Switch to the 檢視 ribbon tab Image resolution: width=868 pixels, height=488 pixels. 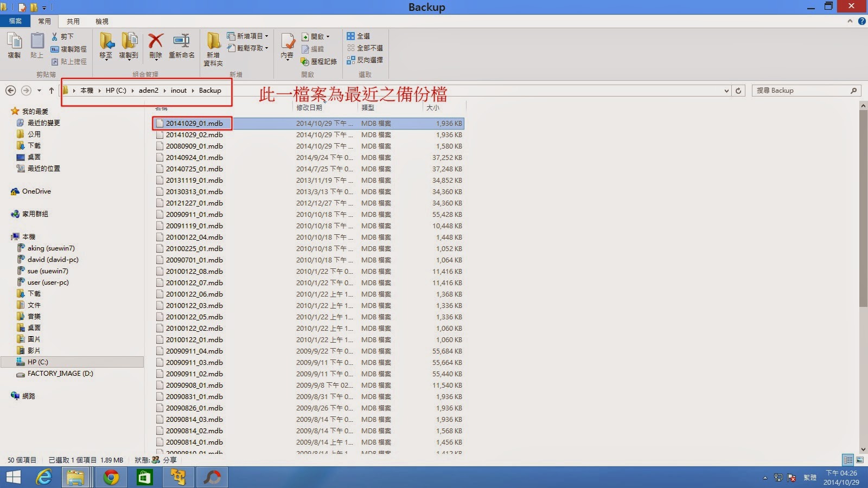(102, 21)
